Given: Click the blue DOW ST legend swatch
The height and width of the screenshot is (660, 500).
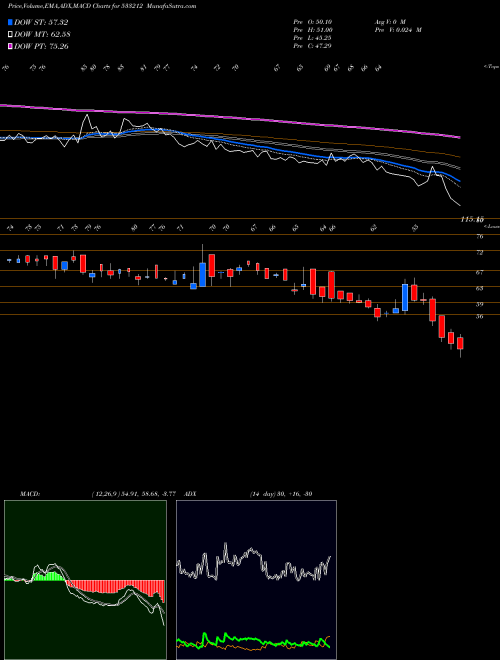Looking at the screenshot, I should pos(11,22).
